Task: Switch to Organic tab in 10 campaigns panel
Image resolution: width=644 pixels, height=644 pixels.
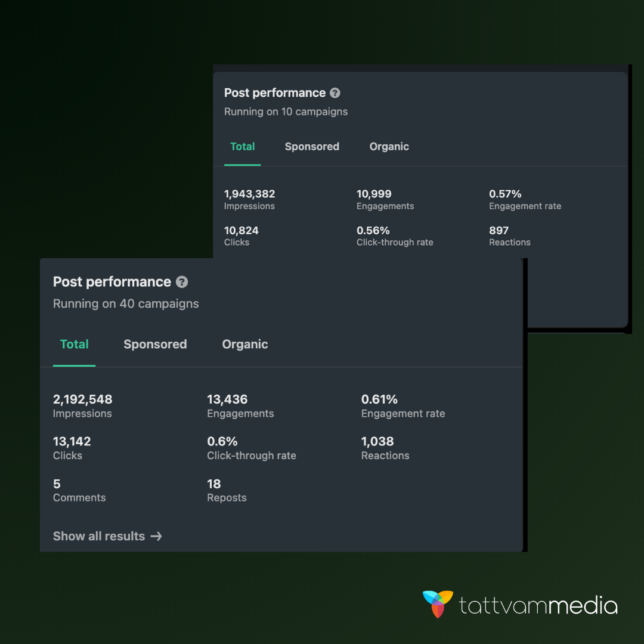Action: [389, 147]
